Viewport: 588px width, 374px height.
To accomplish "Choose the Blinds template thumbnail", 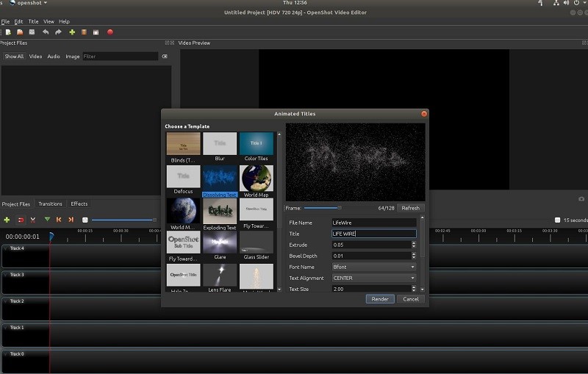I will point(183,143).
